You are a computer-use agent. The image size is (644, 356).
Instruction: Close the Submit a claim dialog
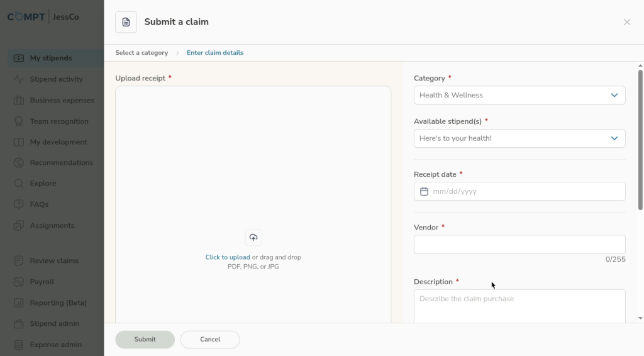626,22
